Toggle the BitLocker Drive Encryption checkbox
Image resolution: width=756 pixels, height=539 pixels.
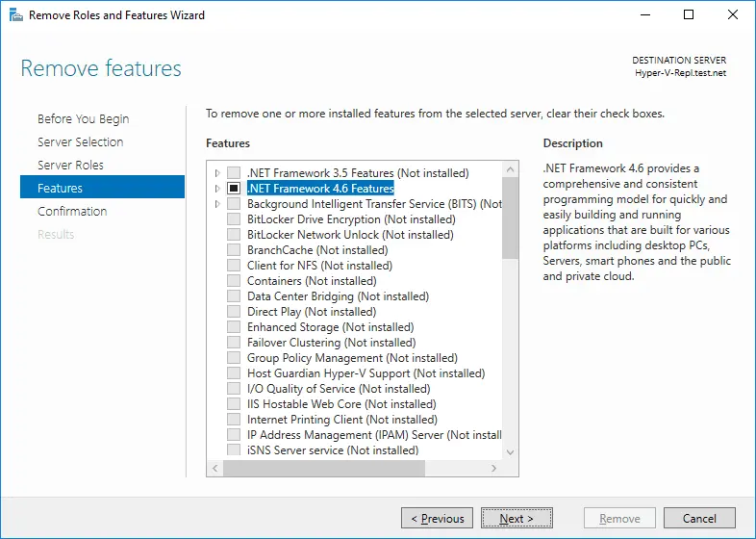click(234, 219)
